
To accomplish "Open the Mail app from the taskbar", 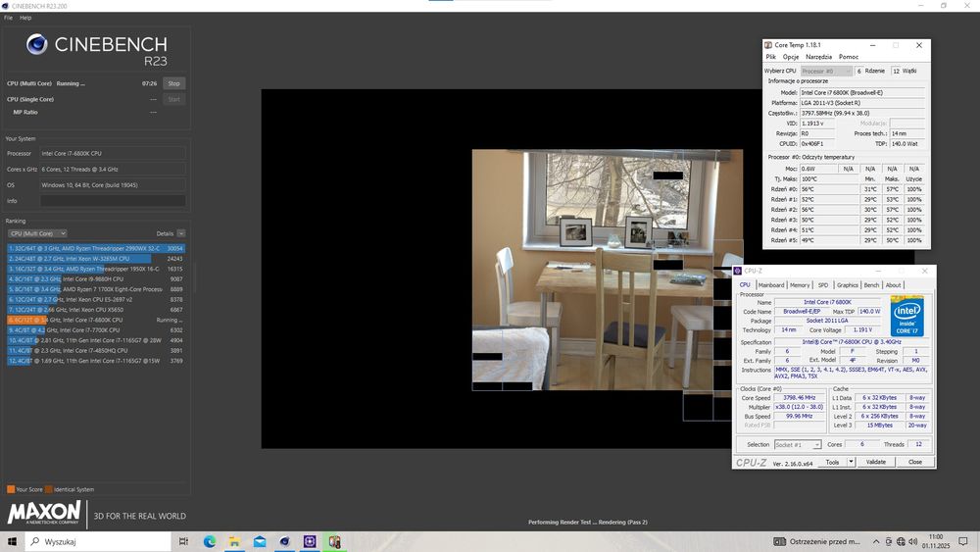I will tap(260, 541).
